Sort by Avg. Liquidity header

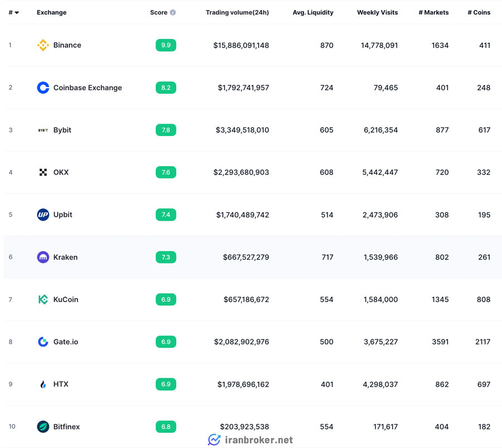[313, 12]
